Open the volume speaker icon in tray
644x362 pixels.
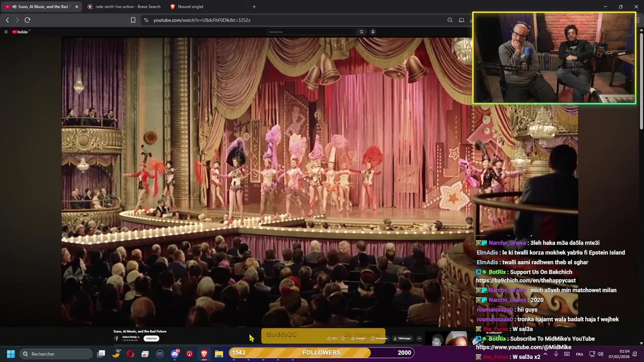tap(600, 354)
